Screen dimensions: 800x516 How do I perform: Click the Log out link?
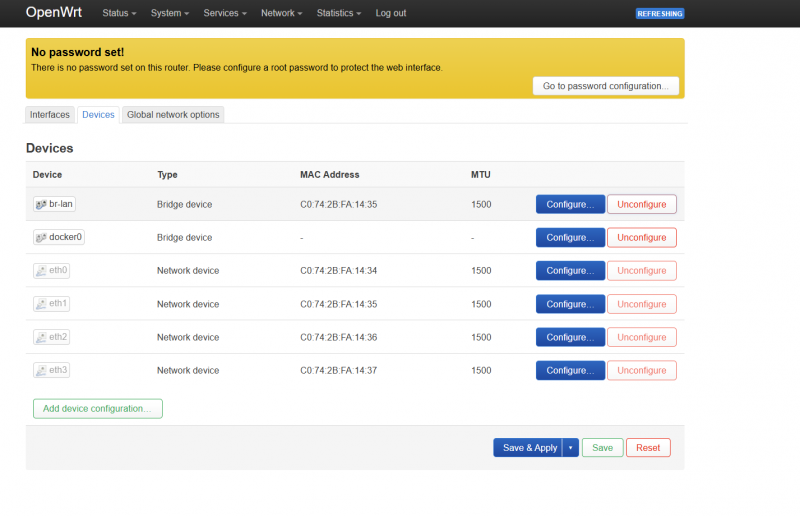coord(391,13)
